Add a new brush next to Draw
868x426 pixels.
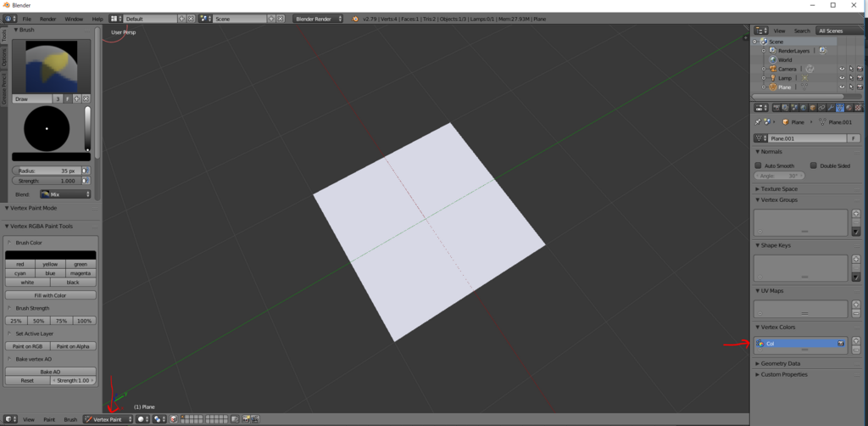[77, 98]
